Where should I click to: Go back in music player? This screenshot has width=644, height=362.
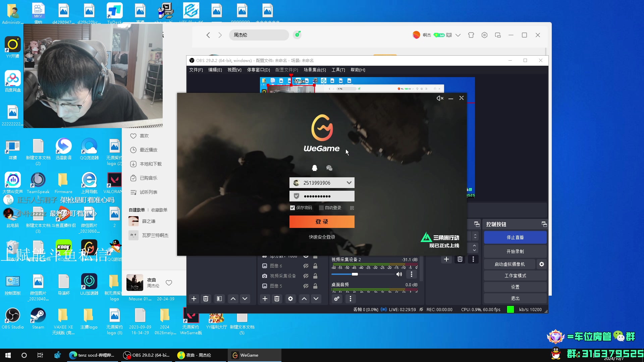[x=208, y=35]
